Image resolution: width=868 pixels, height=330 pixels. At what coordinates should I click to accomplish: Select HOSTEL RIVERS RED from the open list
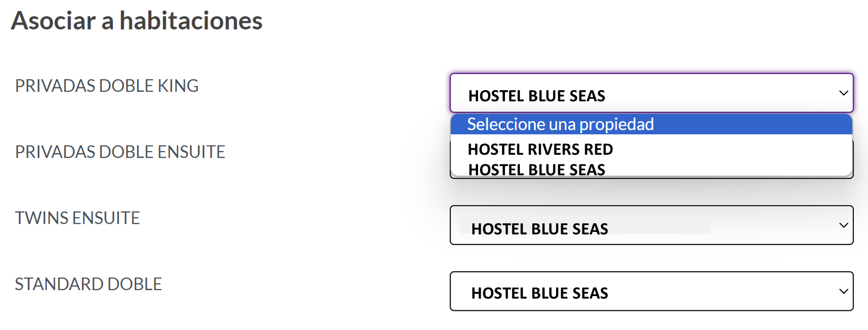coord(540,150)
